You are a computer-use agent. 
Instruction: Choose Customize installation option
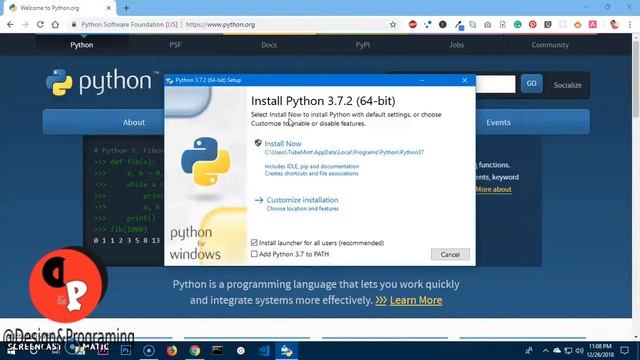coord(302,200)
